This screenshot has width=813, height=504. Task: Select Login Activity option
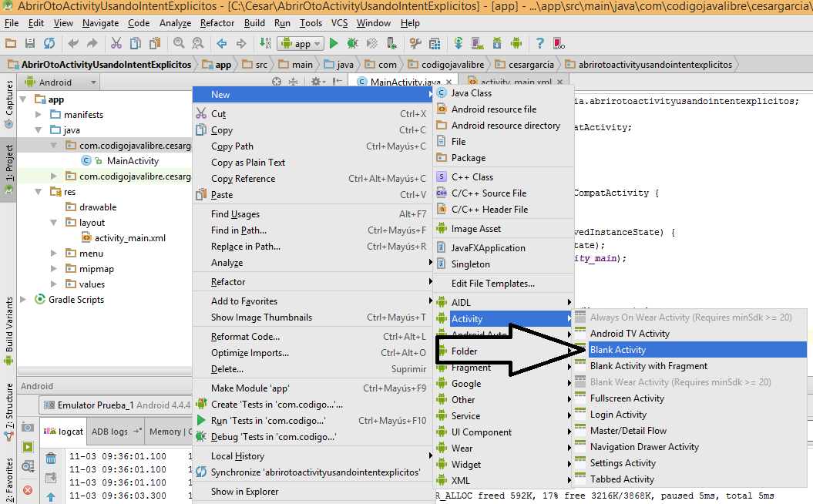(690, 415)
